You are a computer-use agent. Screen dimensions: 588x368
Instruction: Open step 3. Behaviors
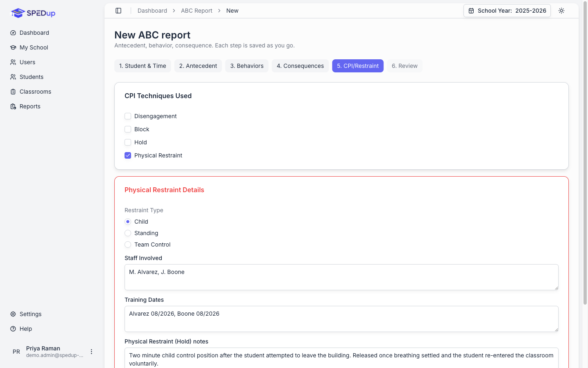coord(247,66)
